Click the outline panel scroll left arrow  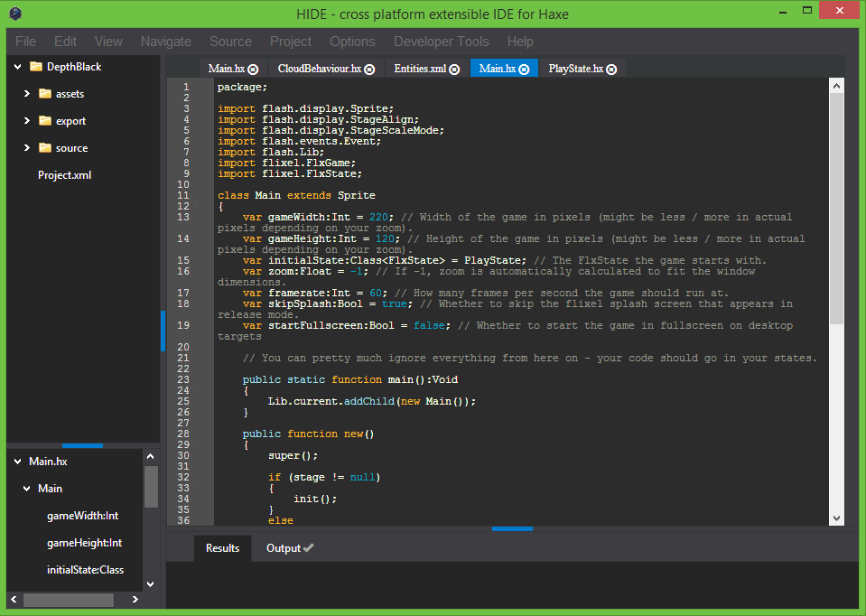pos(14,600)
